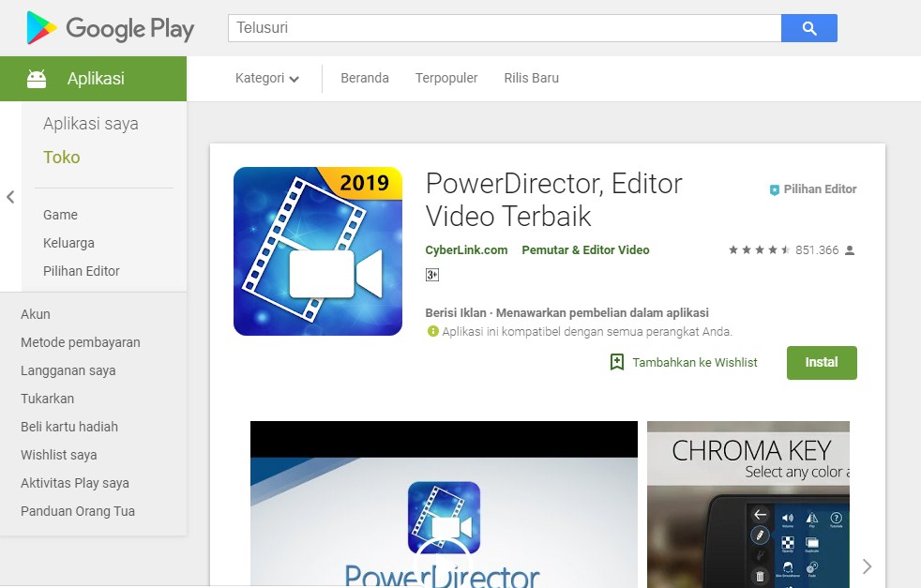Click the green compatibility info icon
Viewport: 921px width, 588px height.
coord(433,331)
